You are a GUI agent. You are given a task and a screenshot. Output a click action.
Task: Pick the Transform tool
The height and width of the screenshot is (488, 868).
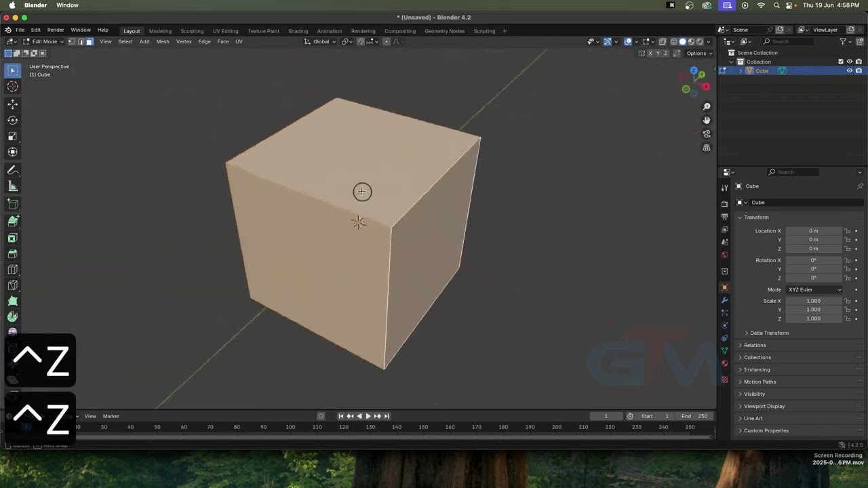(x=12, y=152)
